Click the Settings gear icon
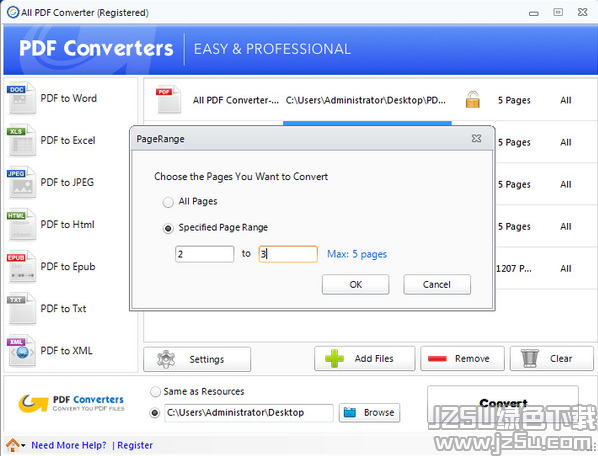 coord(166,359)
